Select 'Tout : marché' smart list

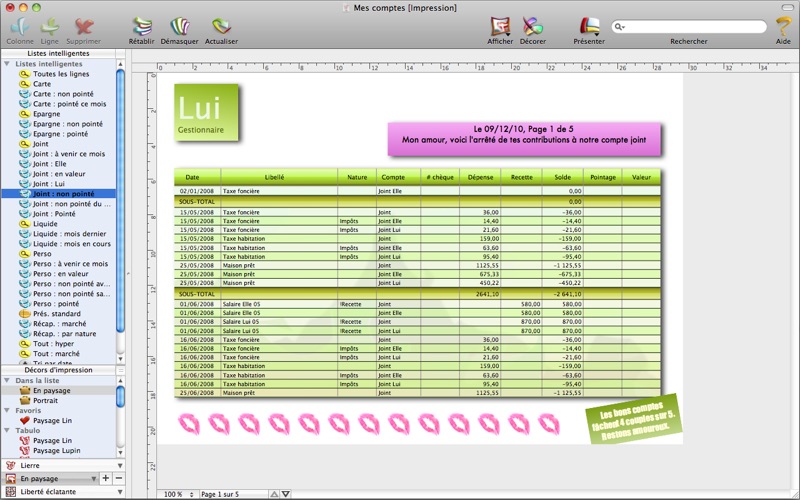click(x=56, y=354)
